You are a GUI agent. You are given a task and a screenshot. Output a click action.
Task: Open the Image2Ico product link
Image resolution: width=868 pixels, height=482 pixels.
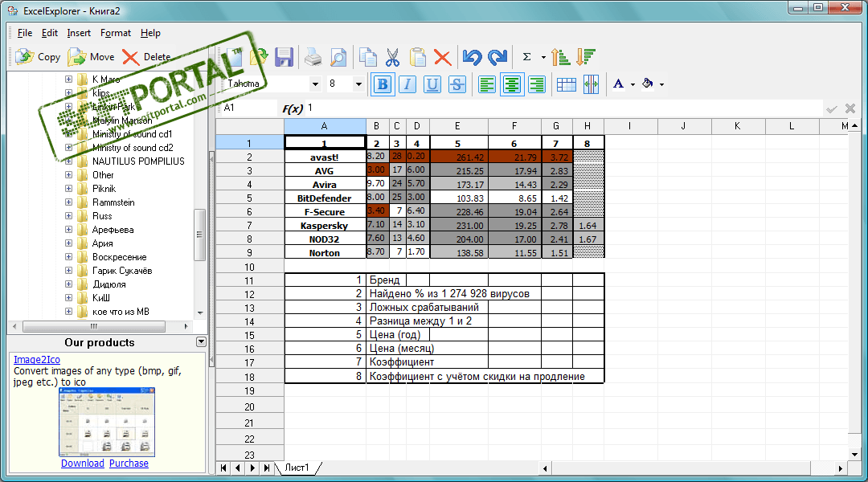pyautogui.click(x=36, y=360)
